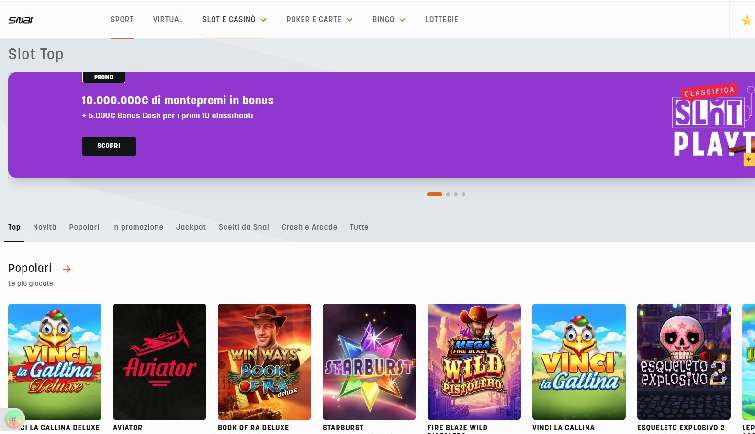Screen dimensions: 755x434
Task: Go to the Sport menu section
Action: click(x=122, y=19)
